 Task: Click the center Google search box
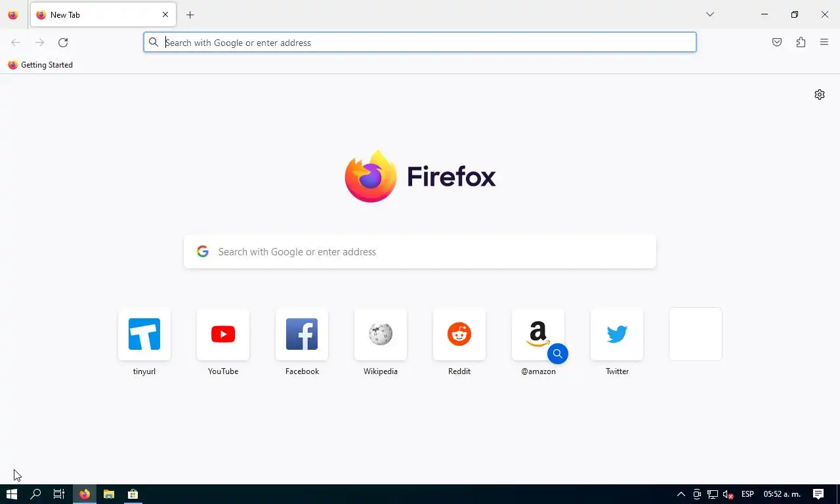tap(420, 252)
